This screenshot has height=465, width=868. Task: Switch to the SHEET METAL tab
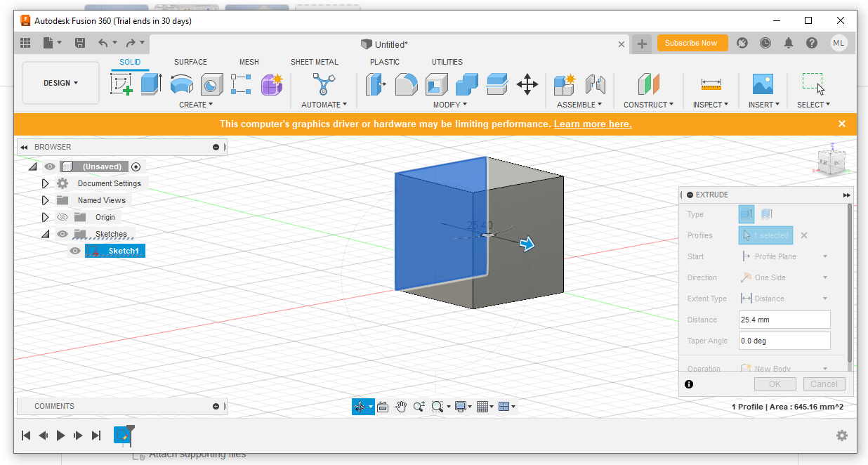(315, 62)
